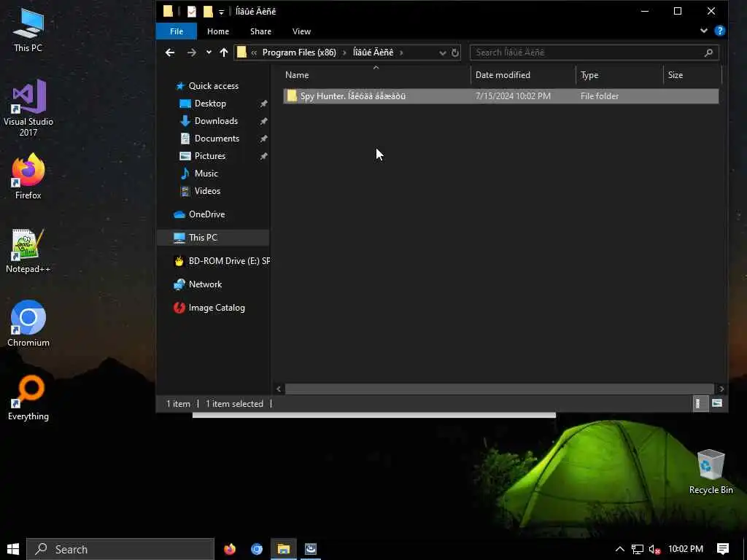Click the 7/15/2024 10:02 PM date cell
The image size is (747, 560).
pyautogui.click(x=513, y=96)
